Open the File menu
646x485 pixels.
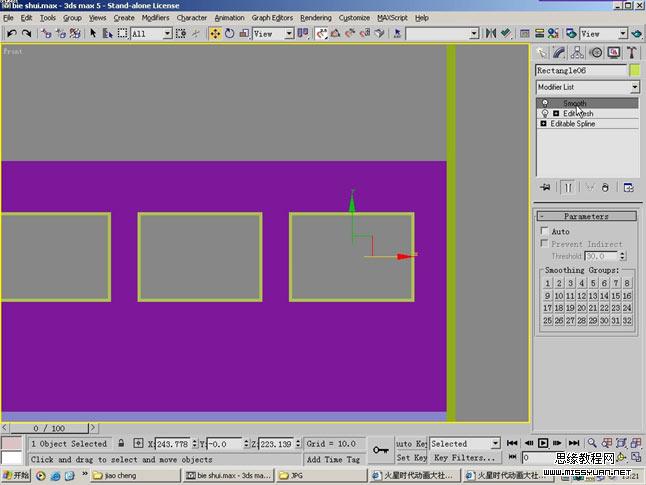(x=8, y=18)
